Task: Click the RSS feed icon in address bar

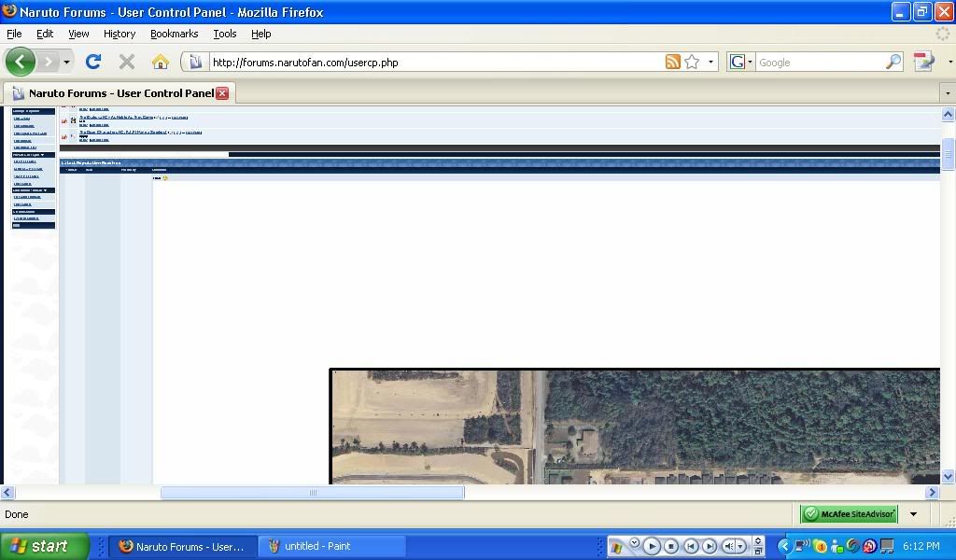Action: 672,62
